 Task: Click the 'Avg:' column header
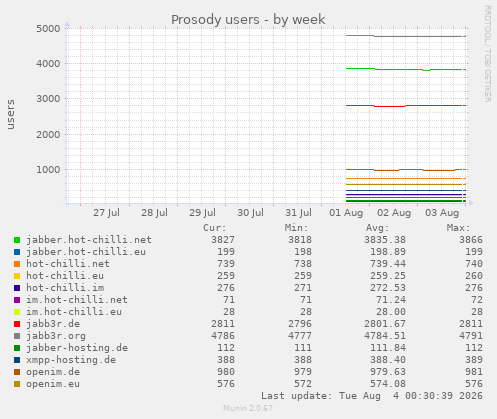[377, 228]
